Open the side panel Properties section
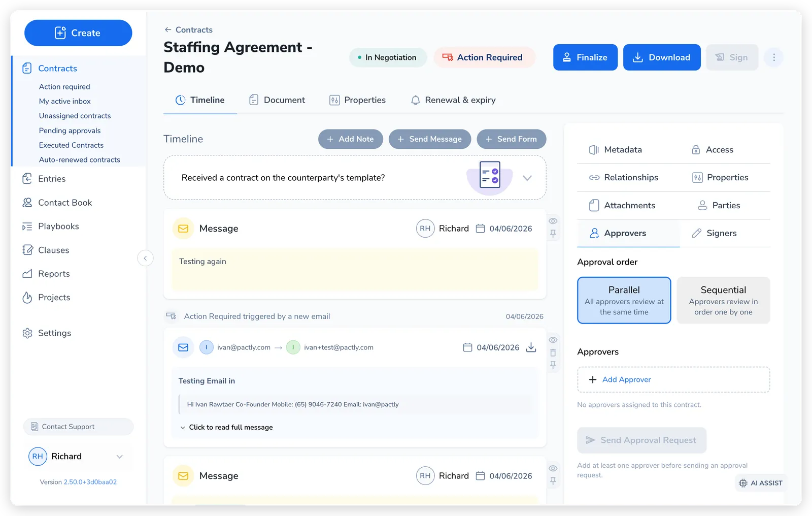Viewport: 812px width, 516px height. coord(720,178)
